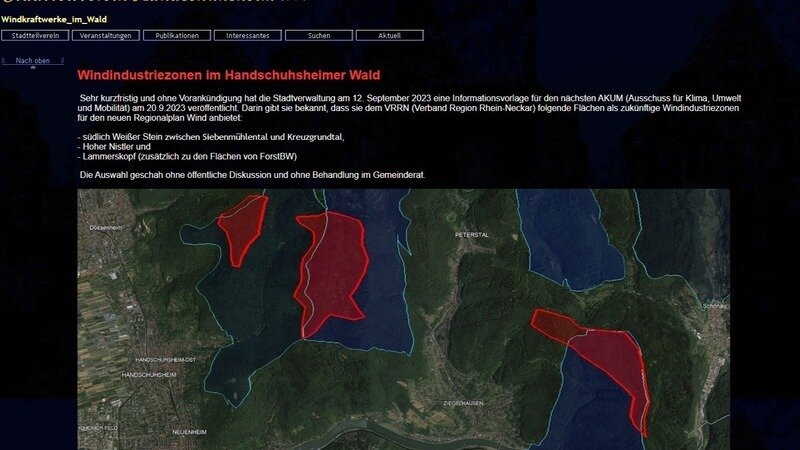Go to the Interessantes menu item

pyautogui.click(x=248, y=35)
